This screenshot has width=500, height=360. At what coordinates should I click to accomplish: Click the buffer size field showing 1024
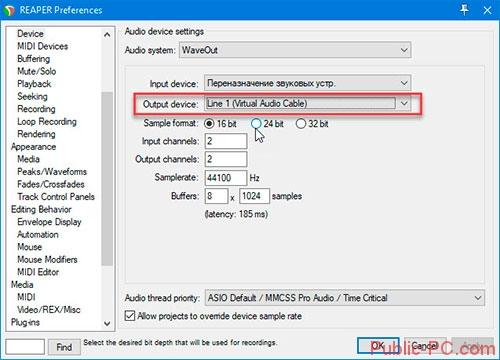point(254,196)
